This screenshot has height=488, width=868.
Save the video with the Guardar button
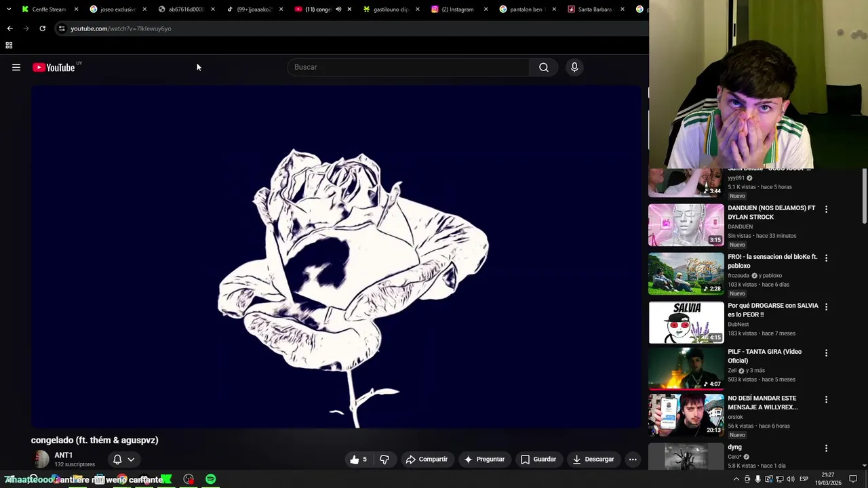(538, 459)
